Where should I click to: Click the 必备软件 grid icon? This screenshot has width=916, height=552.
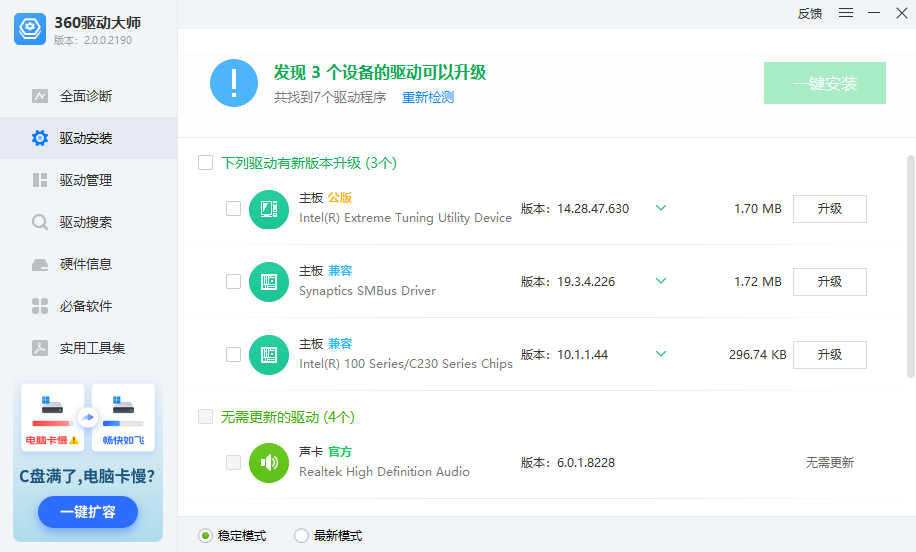(x=40, y=306)
